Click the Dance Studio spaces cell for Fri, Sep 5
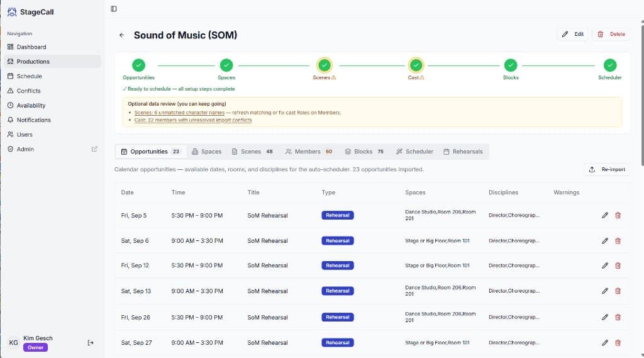 coord(440,215)
